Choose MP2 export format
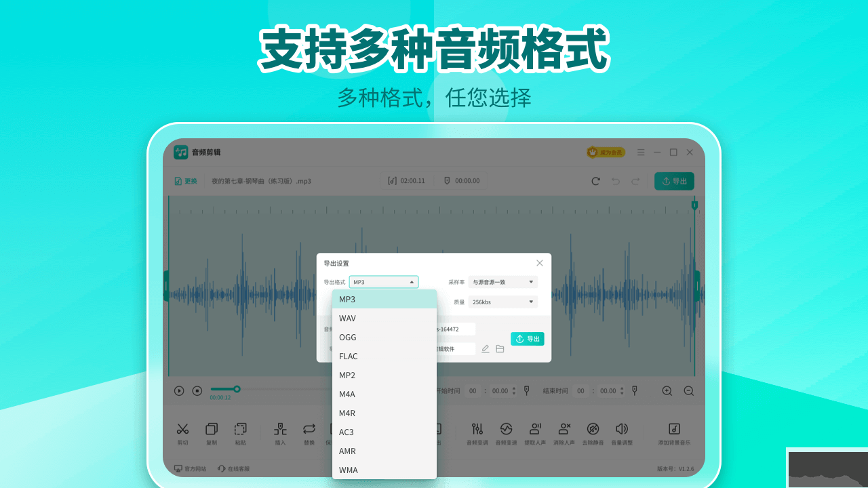Image resolution: width=868 pixels, height=488 pixels. 384,375
